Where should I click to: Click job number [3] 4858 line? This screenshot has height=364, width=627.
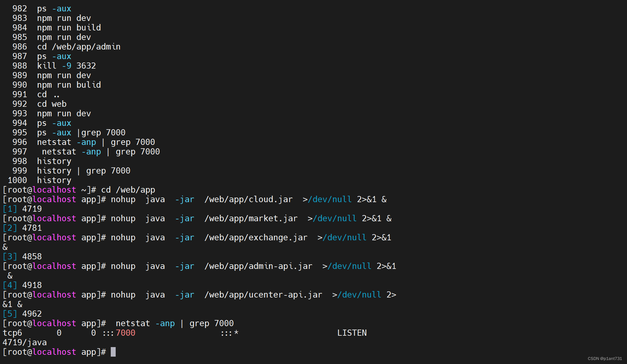coord(22,257)
